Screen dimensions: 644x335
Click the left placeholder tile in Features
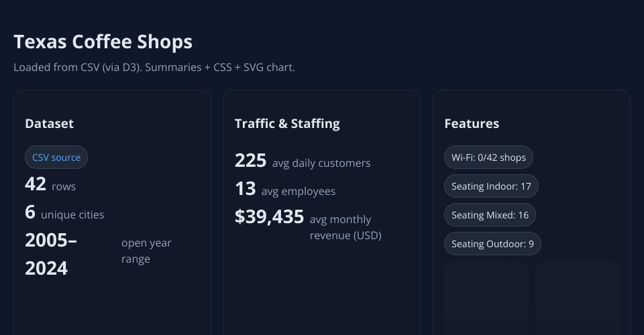click(x=486, y=298)
